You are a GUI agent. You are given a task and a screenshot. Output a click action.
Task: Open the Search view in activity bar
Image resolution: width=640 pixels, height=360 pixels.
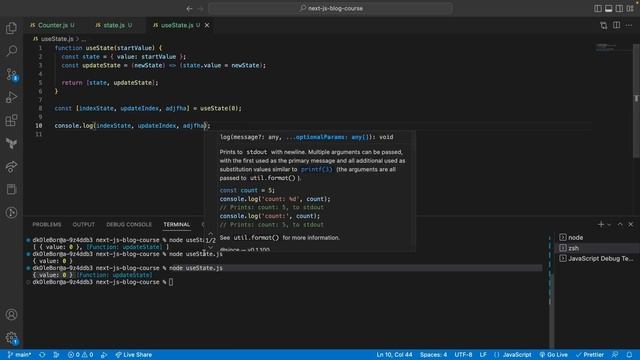pos(11,51)
